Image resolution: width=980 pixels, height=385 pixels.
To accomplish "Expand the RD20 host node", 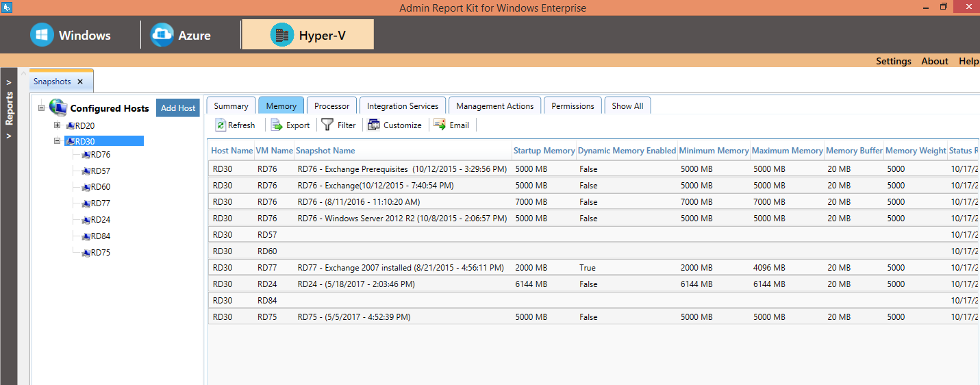I will [x=58, y=125].
